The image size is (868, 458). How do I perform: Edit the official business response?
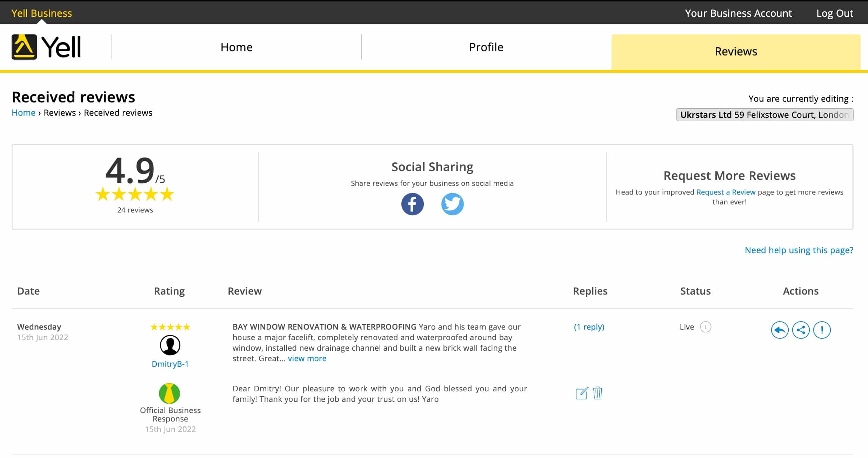(x=581, y=393)
